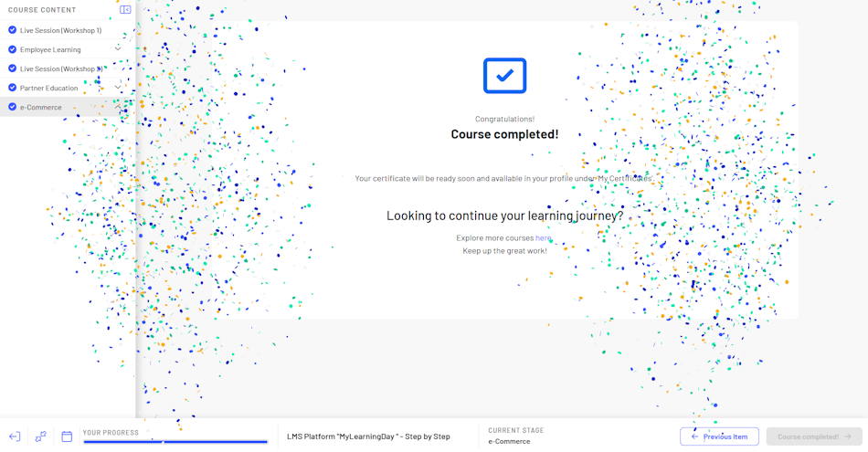Click the 'Course completed!' heading

504,134
